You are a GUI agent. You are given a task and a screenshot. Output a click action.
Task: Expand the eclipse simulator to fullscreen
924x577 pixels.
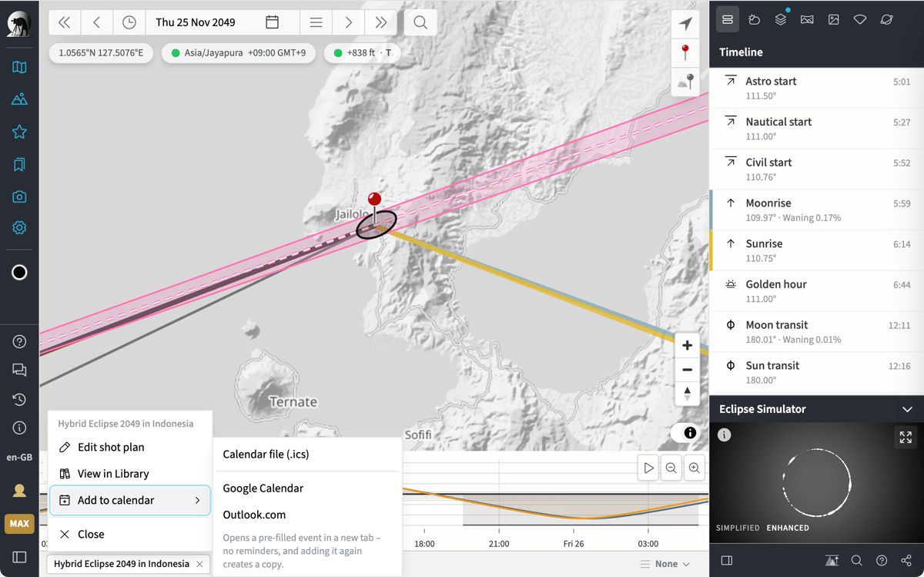pos(906,438)
